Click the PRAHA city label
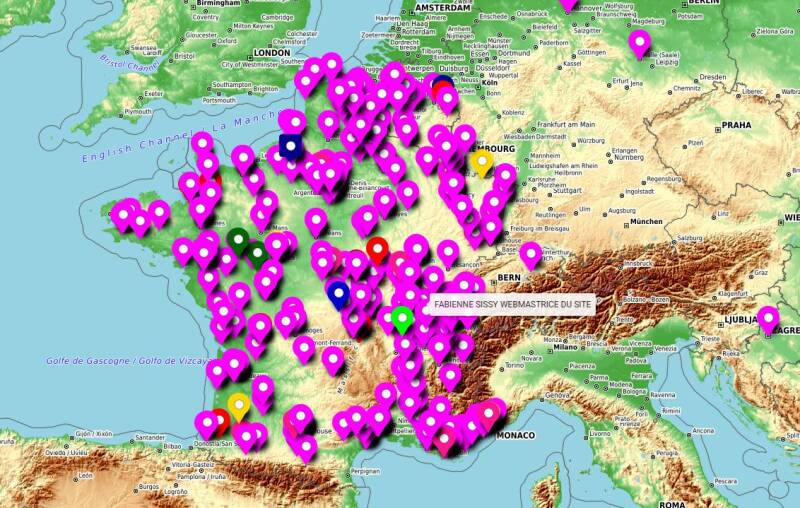 tap(736, 125)
